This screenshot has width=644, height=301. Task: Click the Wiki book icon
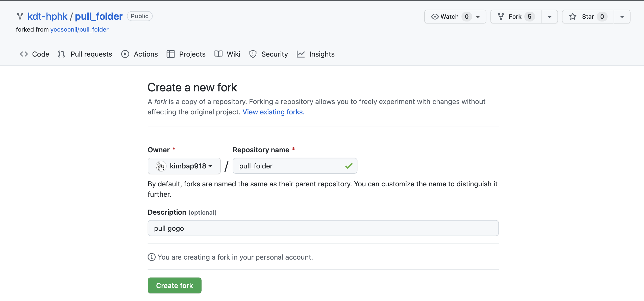pos(218,54)
